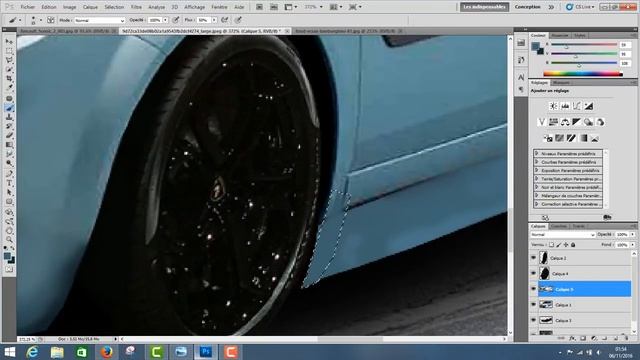
Task: Select the Path Selection tool
Action: 9,193
